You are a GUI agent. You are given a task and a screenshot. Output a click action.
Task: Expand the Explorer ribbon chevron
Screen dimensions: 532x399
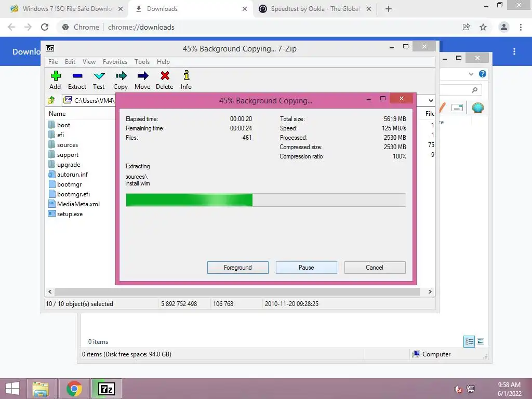click(471, 74)
